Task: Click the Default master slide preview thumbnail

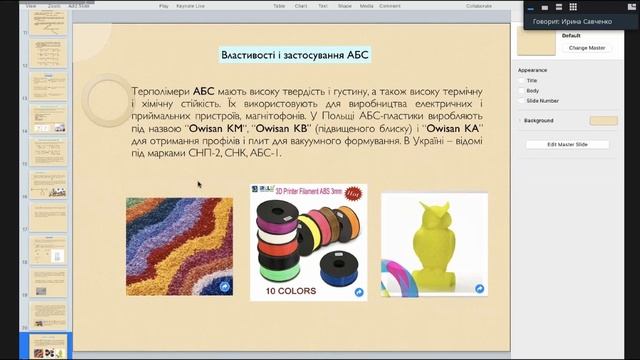Action: (x=536, y=42)
